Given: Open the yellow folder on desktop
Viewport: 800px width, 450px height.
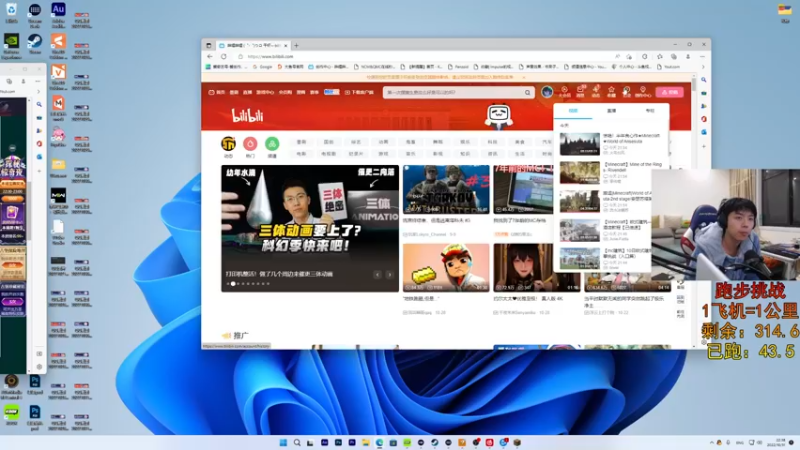Looking at the screenshot, I should pyautogui.click(x=58, y=168).
